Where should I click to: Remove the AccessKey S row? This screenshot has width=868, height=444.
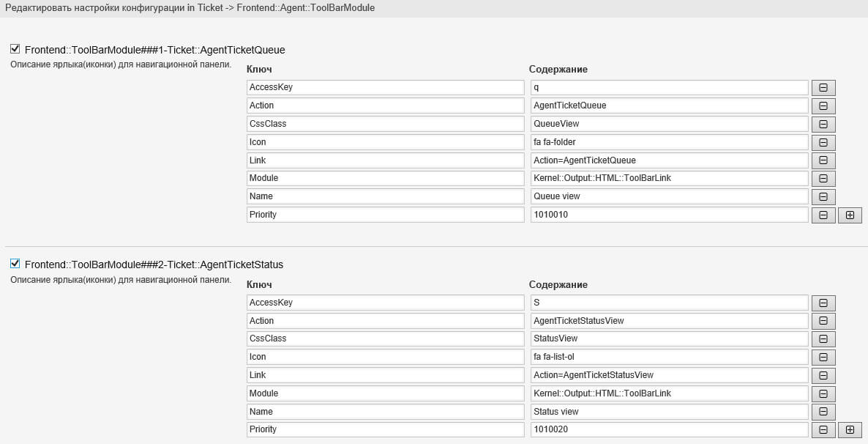[823, 303]
